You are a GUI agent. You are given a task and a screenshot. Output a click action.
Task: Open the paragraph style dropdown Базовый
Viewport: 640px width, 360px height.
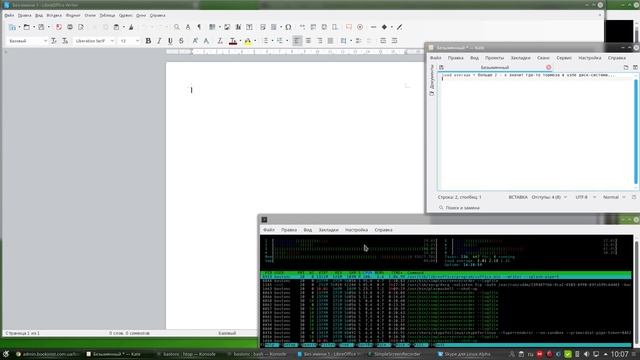tap(45, 41)
